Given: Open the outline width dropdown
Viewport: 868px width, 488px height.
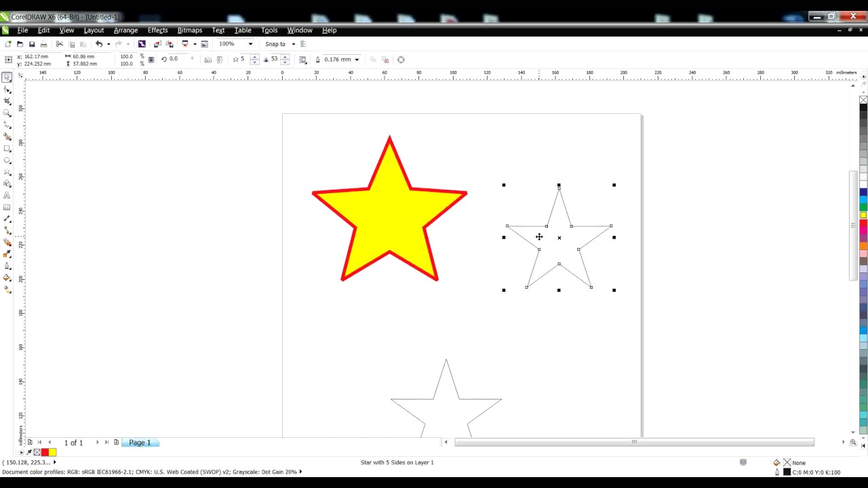Looking at the screenshot, I should (357, 60).
